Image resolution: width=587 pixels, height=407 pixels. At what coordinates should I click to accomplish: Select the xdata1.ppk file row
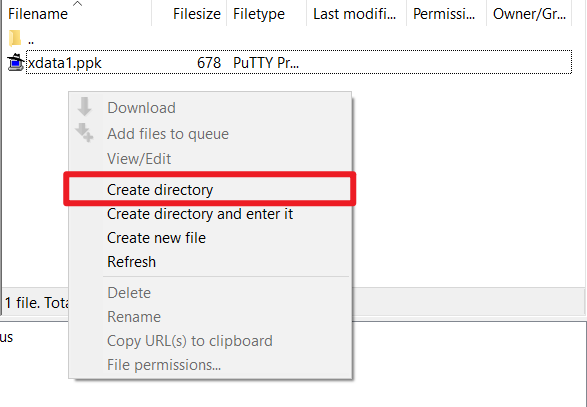coord(299,63)
